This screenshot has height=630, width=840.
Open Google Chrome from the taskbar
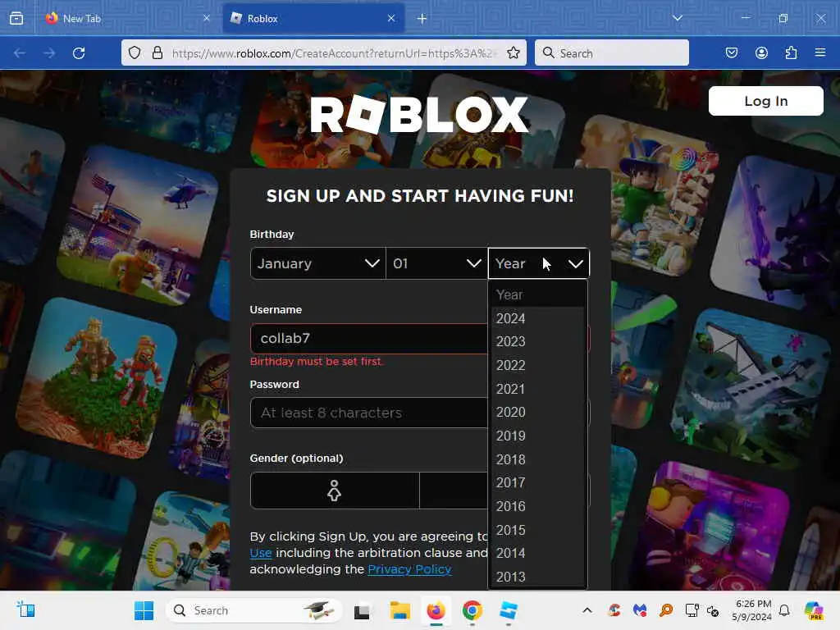(472, 610)
